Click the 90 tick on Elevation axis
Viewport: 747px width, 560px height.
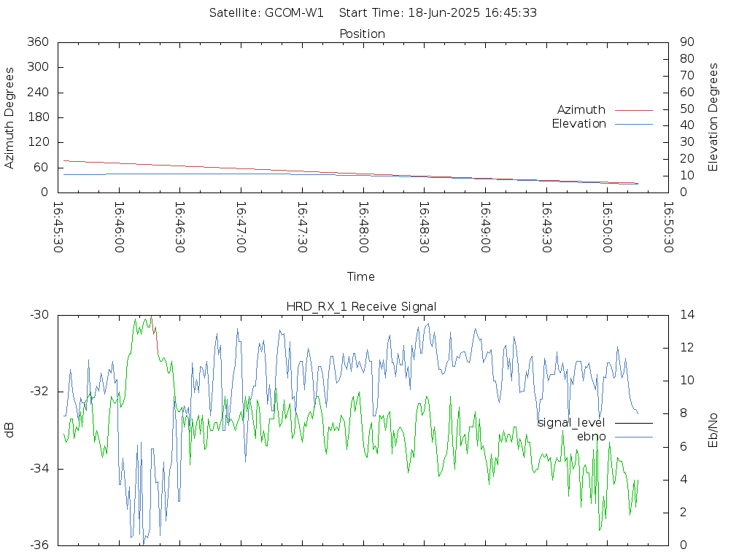(x=687, y=42)
